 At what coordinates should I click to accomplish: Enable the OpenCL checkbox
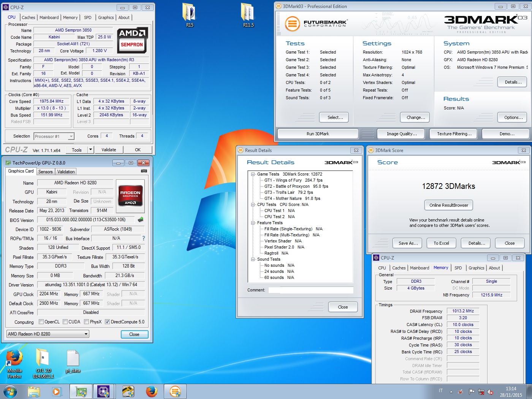(x=41, y=322)
